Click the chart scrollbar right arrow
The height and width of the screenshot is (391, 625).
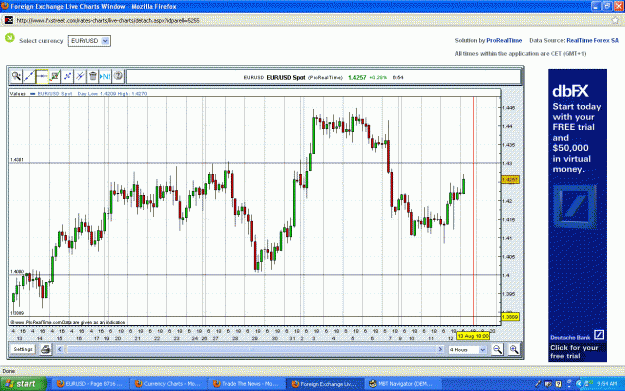(440, 349)
